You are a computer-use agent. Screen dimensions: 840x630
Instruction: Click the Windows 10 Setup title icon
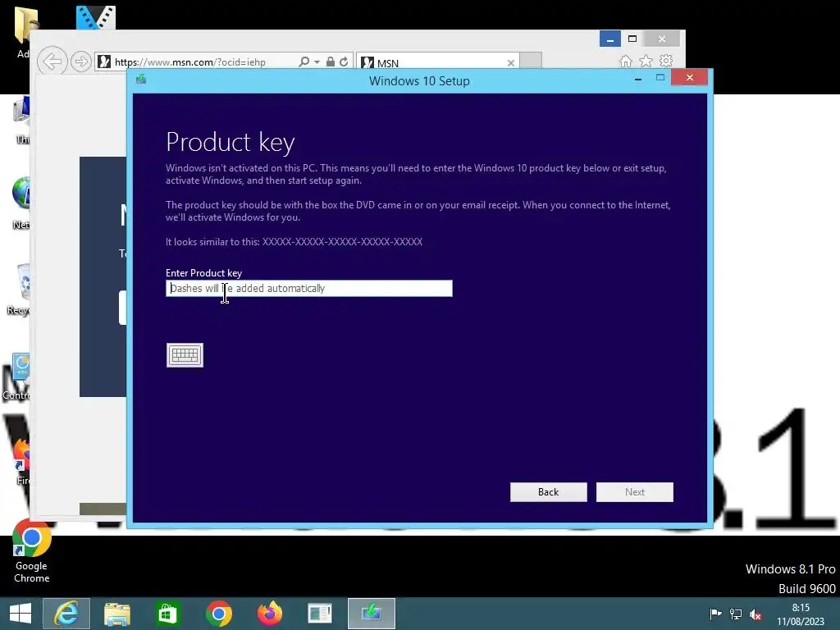(x=141, y=80)
